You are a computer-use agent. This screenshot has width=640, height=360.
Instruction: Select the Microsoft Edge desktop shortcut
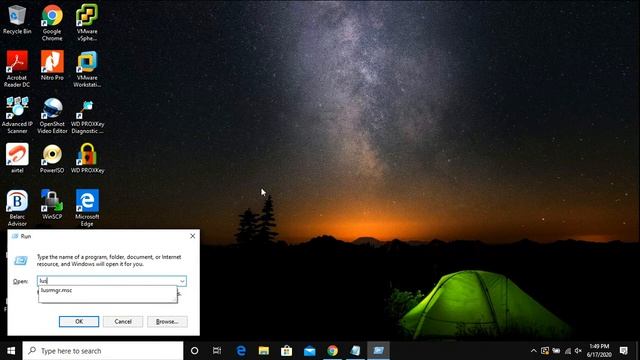tap(87, 208)
